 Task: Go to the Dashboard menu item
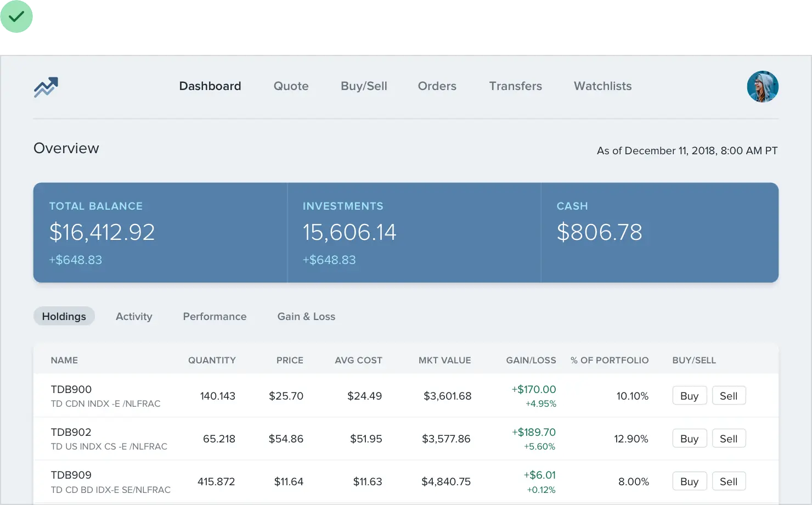(210, 86)
